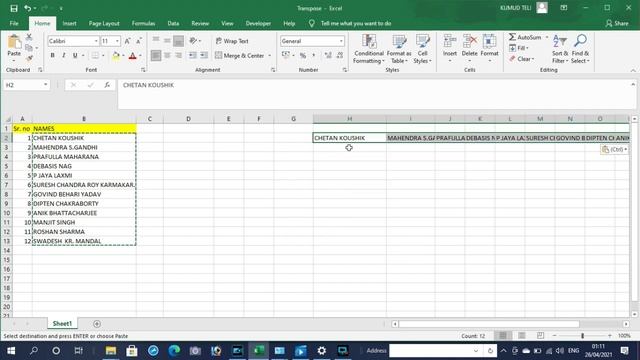Toggle Italic formatting

tap(64, 56)
